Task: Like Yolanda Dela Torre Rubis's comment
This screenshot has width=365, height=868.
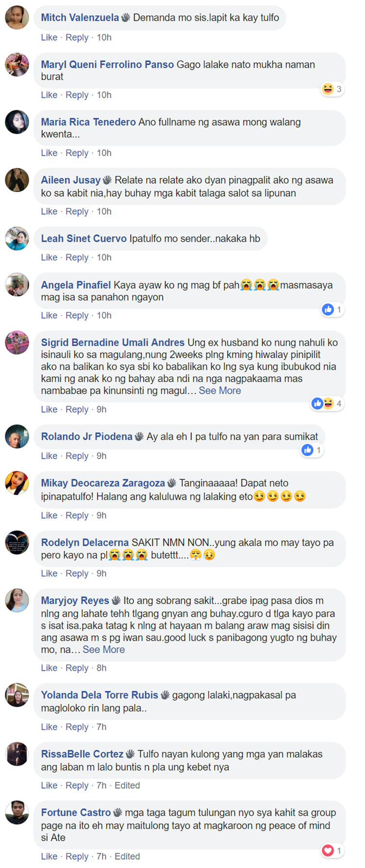Action: tap(49, 727)
